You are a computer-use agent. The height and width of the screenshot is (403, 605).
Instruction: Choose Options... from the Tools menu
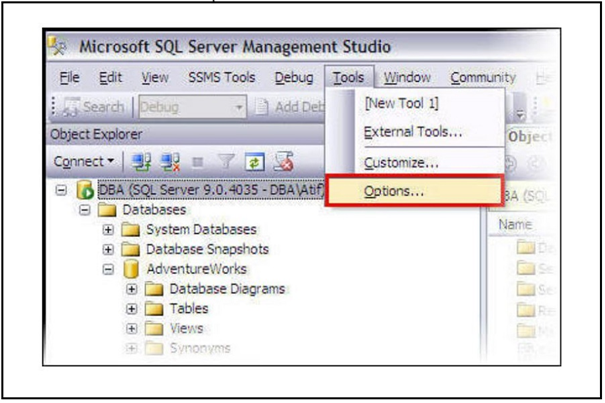pyautogui.click(x=393, y=190)
